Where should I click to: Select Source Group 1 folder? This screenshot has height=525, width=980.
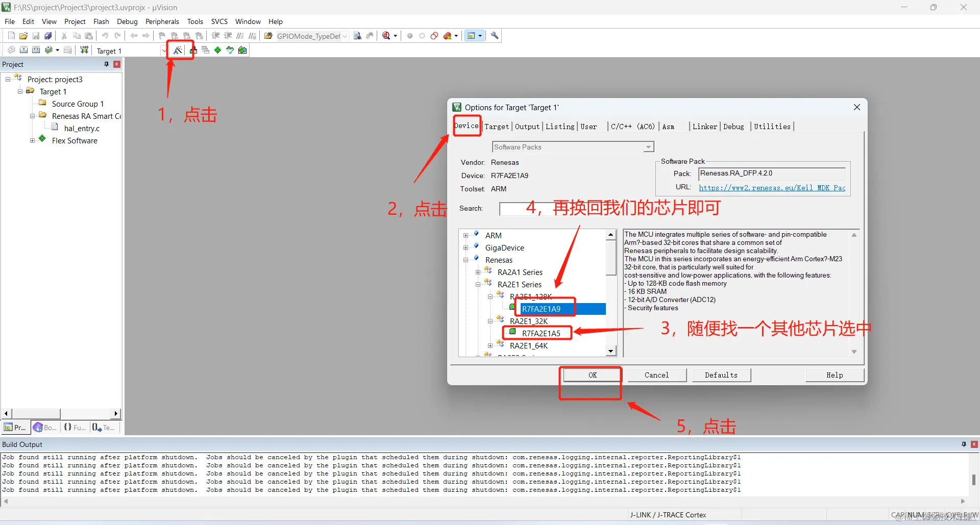coord(78,104)
